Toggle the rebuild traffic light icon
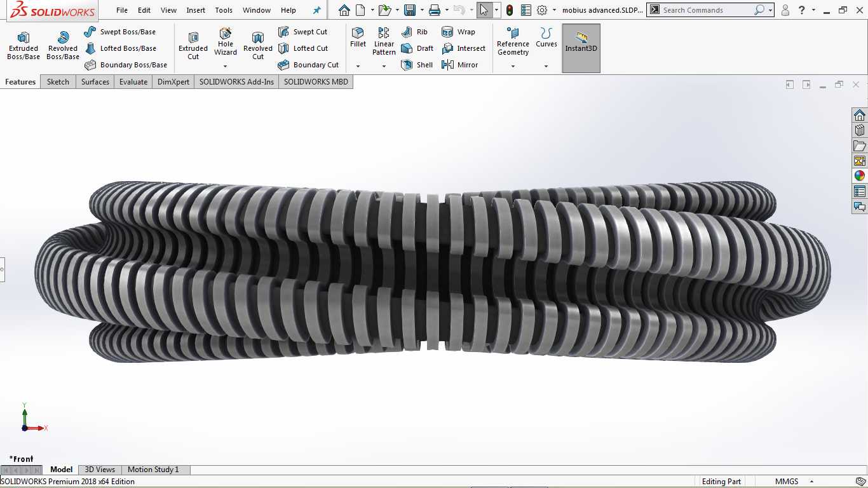The width and height of the screenshot is (868, 488). click(x=510, y=10)
